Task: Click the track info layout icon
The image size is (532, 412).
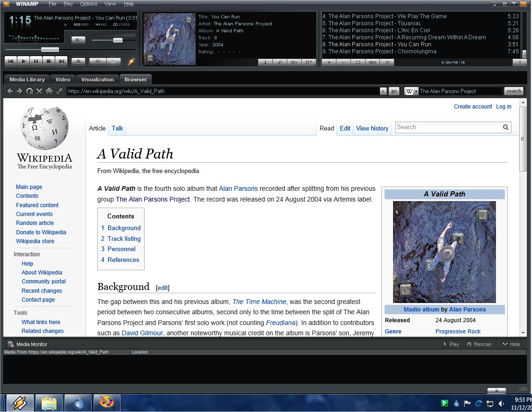Action: point(308,62)
